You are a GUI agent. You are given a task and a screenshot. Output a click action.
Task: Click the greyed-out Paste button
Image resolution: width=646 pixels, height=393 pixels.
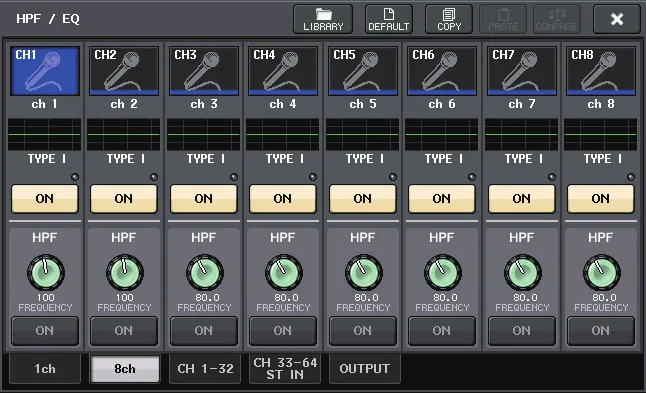[503, 19]
